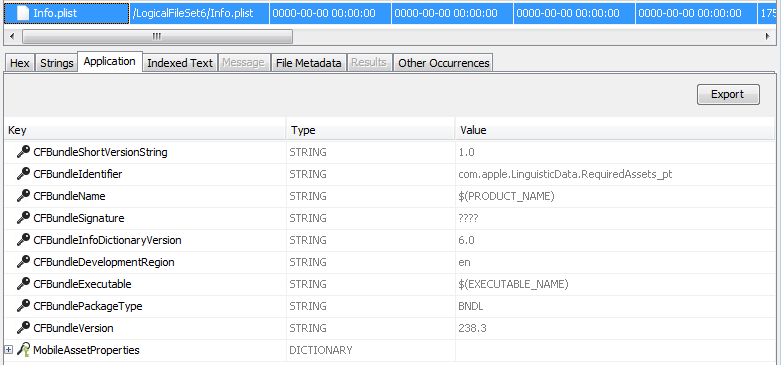
Task: Click the Export button
Action: click(x=728, y=94)
